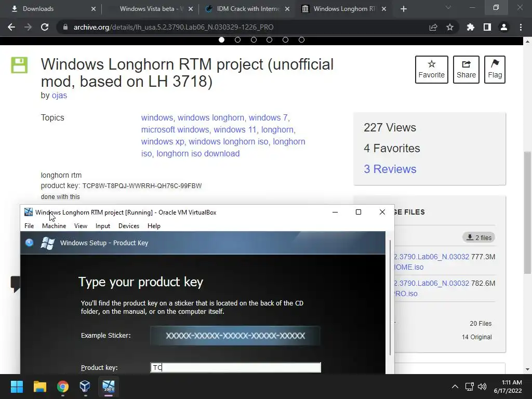Open the VirtualBox Devices menu
Viewport: 532px width, 399px height.
(129, 226)
